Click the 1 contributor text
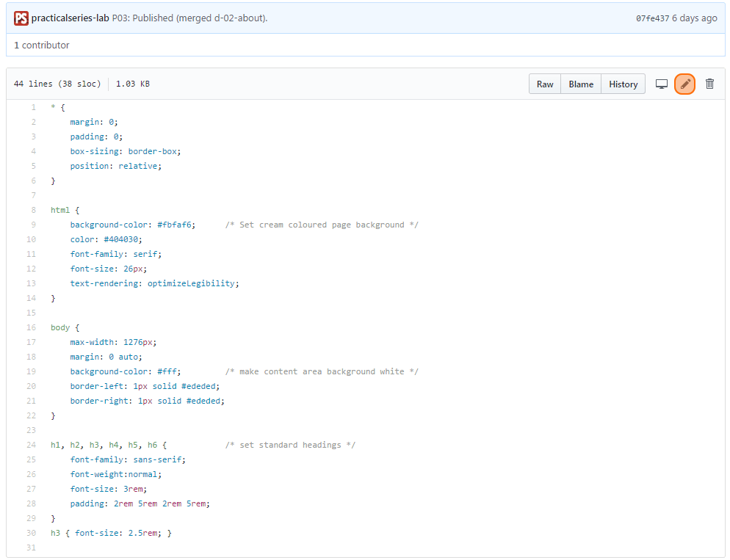Image resolution: width=730 pixels, height=560 pixels. pos(41,45)
